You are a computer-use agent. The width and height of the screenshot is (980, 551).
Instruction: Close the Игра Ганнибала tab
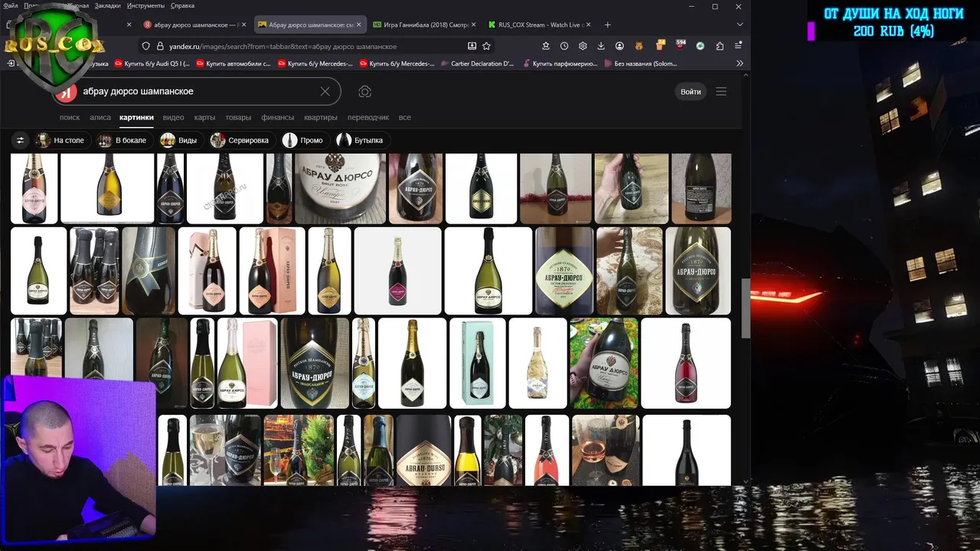pyautogui.click(x=474, y=24)
